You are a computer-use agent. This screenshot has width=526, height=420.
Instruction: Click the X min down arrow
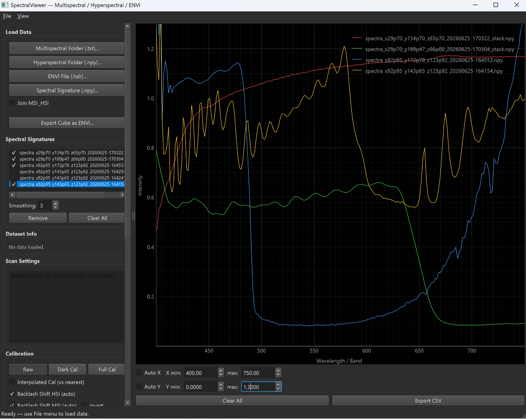[x=221, y=375]
